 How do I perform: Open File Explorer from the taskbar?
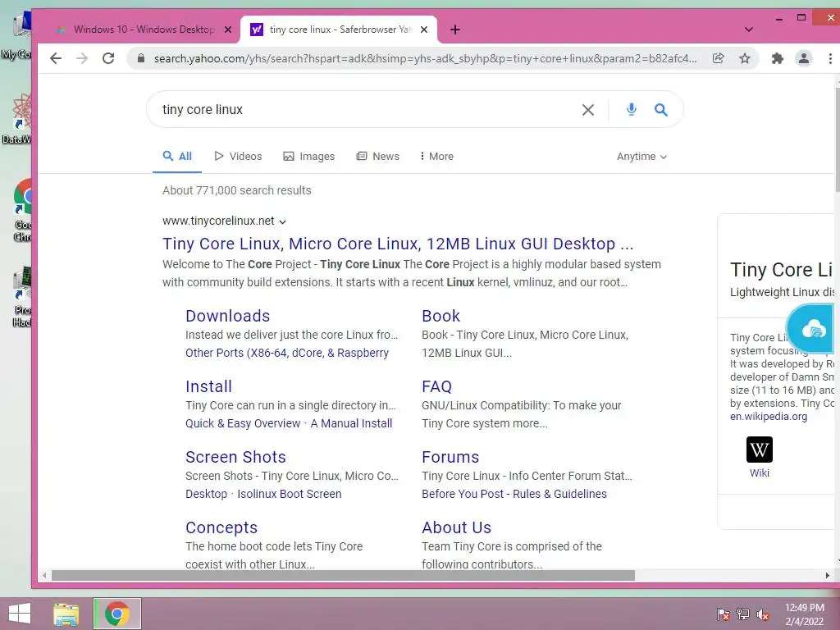pyautogui.click(x=66, y=614)
